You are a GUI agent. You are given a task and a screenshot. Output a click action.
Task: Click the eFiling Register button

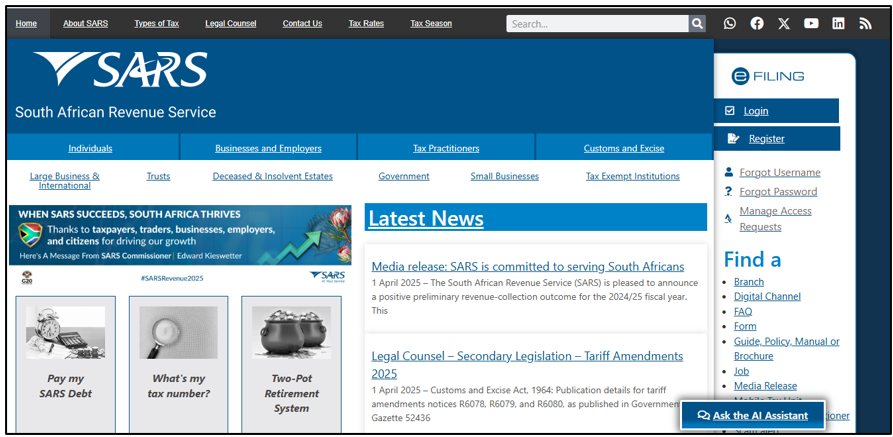pyautogui.click(x=777, y=138)
